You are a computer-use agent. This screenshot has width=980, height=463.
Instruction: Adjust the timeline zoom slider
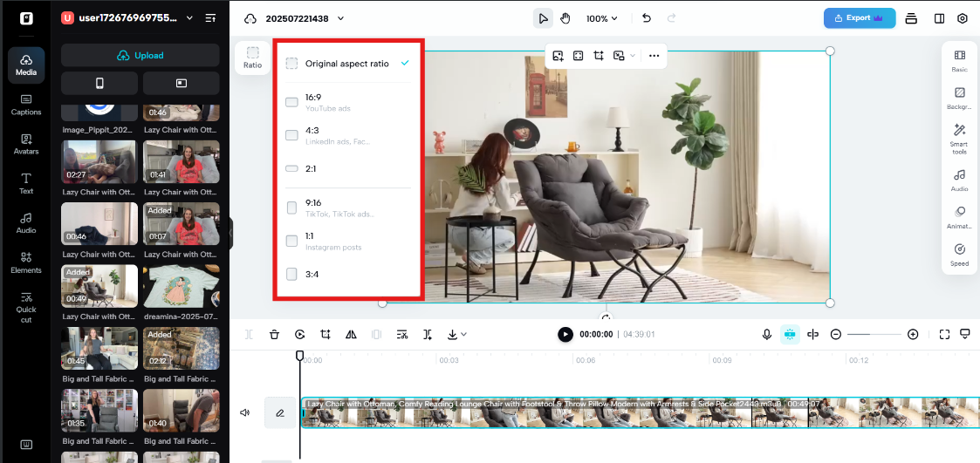tap(874, 334)
